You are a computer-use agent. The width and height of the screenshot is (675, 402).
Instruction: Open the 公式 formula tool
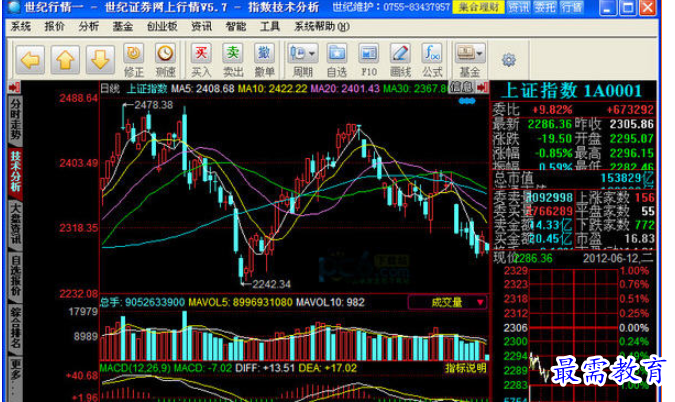(432, 60)
